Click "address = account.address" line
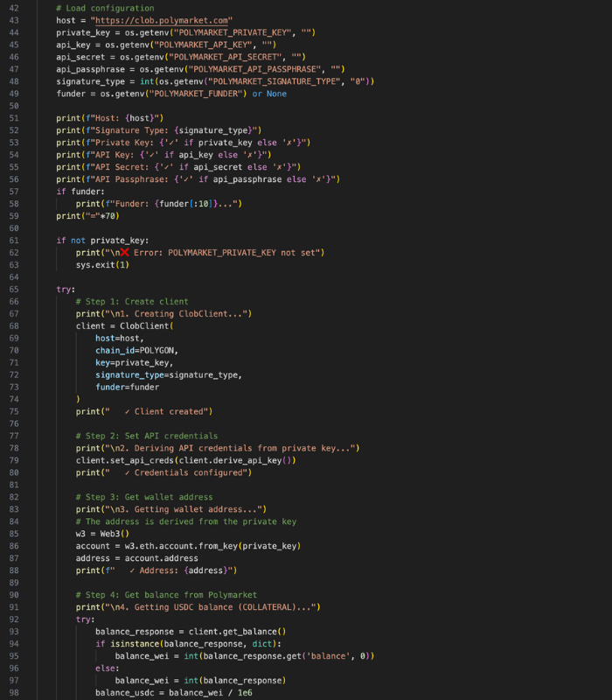The height and width of the screenshot is (700, 612). coord(137,558)
